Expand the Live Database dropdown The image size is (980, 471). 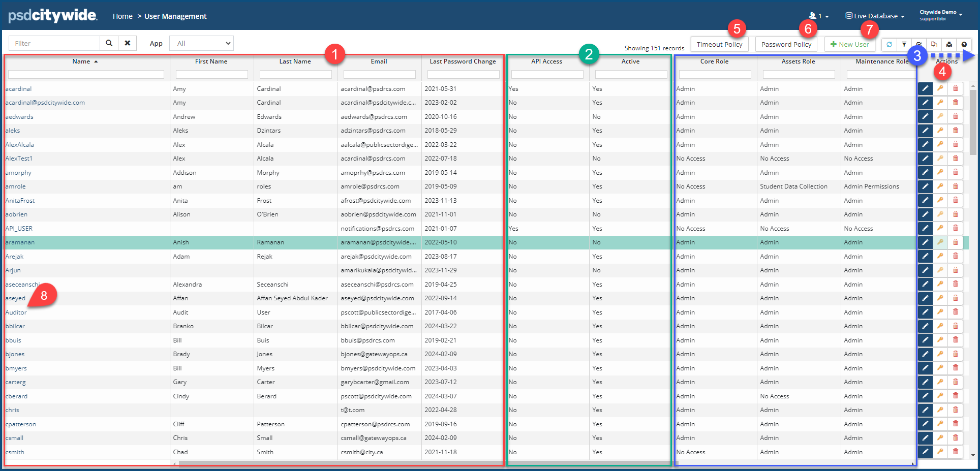point(875,16)
